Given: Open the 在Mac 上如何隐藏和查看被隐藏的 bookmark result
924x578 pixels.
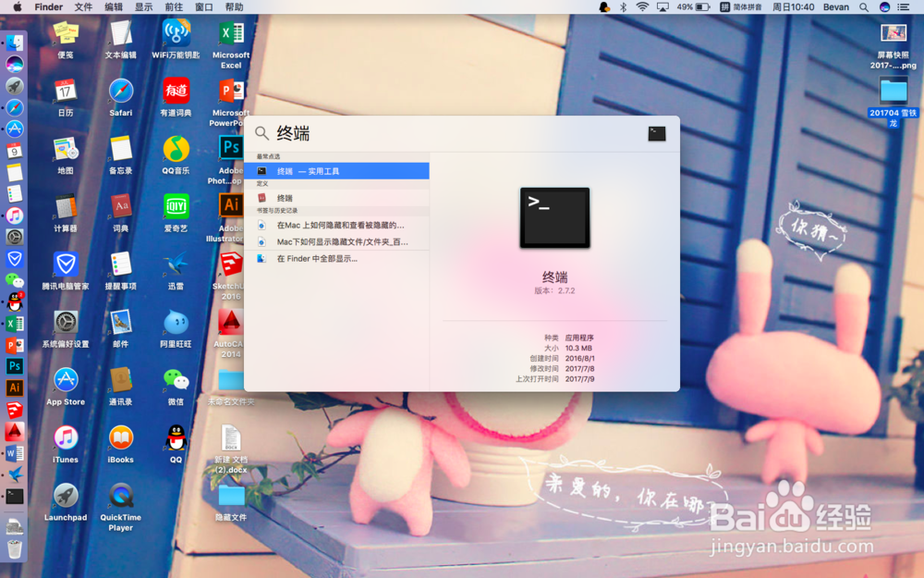Looking at the screenshot, I should tap(336, 226).
